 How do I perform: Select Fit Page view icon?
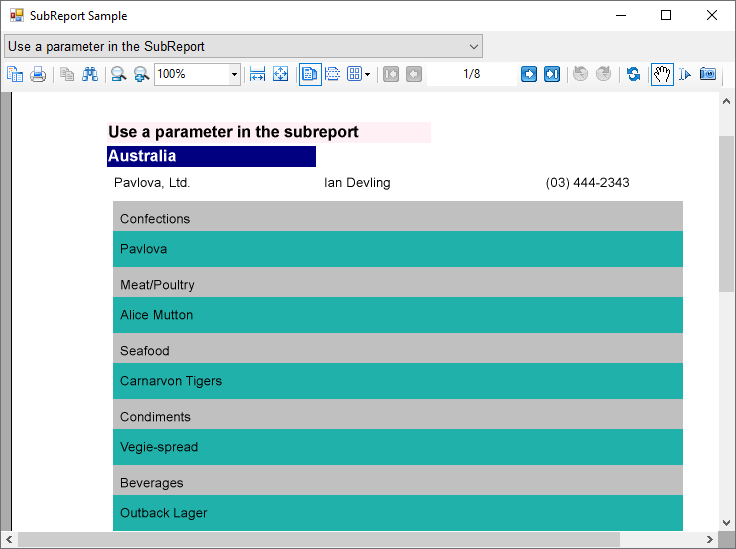pyautogui.click(x=280, y=74)
